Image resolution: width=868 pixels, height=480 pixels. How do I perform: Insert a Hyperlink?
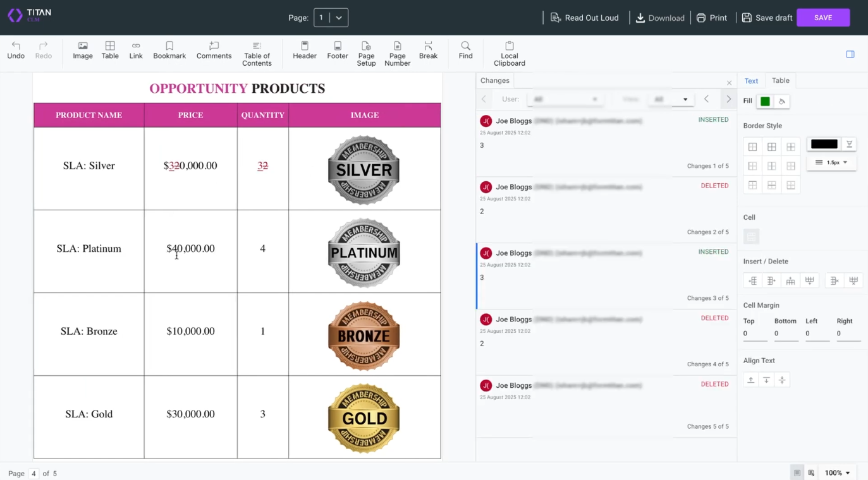click(136, 51)
